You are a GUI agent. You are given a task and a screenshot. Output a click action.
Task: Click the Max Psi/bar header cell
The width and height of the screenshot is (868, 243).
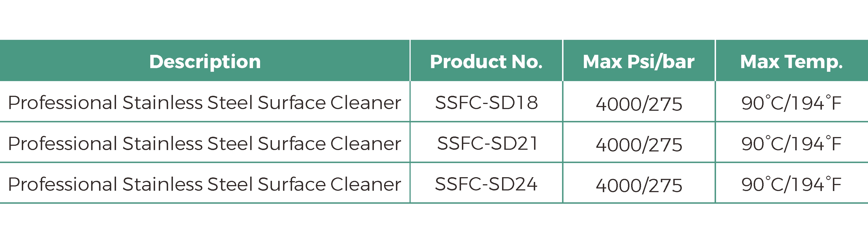tap(638, 62)
